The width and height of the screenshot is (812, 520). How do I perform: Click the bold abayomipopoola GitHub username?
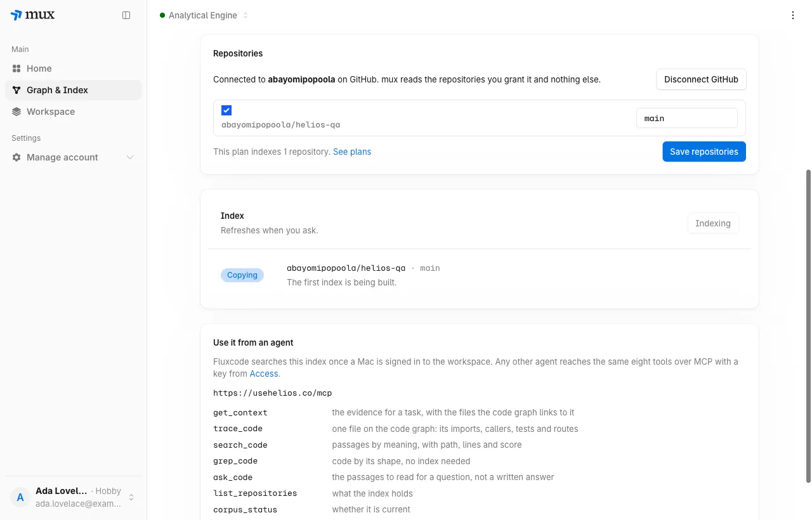point(301,79)
